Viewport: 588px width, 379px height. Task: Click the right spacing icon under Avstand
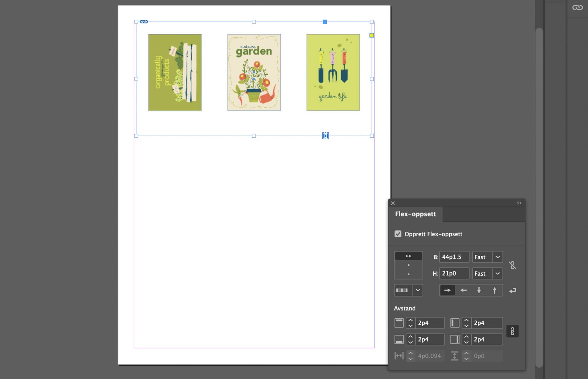455,339
